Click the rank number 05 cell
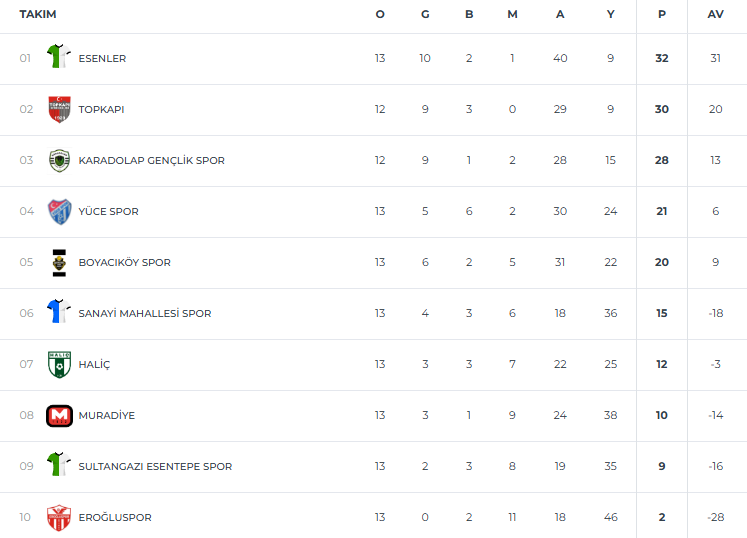The image size is (747, 538). 26,262
